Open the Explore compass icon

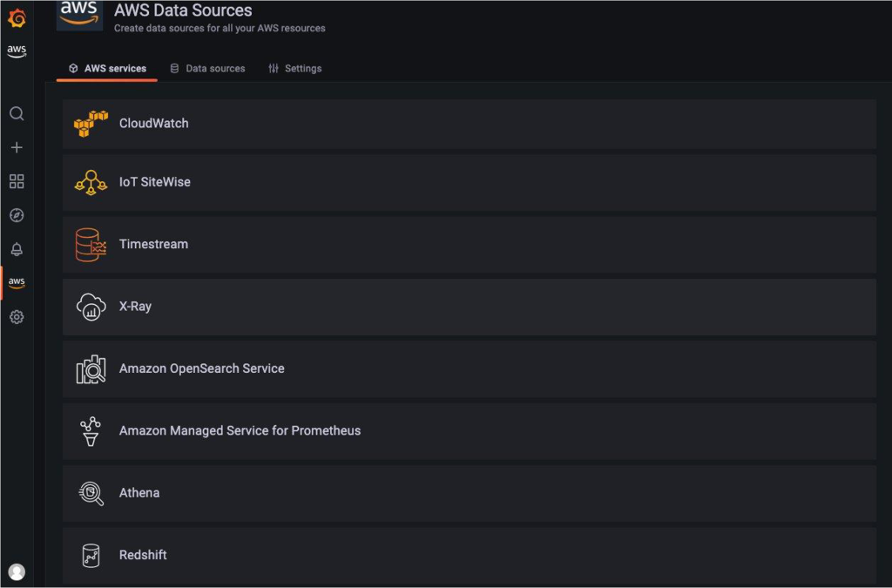pyautogui.click(x=17, y=215)
